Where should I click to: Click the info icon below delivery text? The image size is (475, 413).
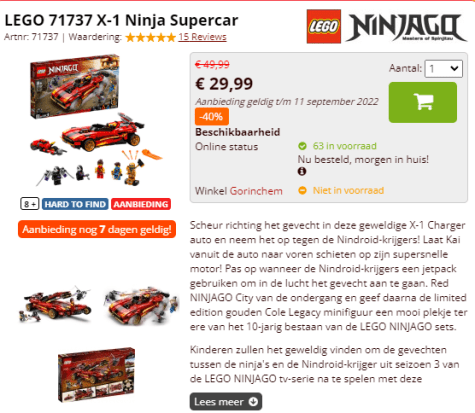[x=302, y=171]
